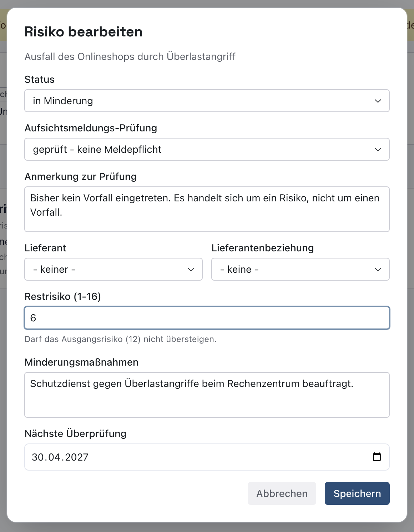The height and width of the screenshot is (532, 414).
Task: Click the hint Darf das Ausgangsrisiko (12) nicht übersteigen
Action: pyautogui.click(x=121, y=339)
